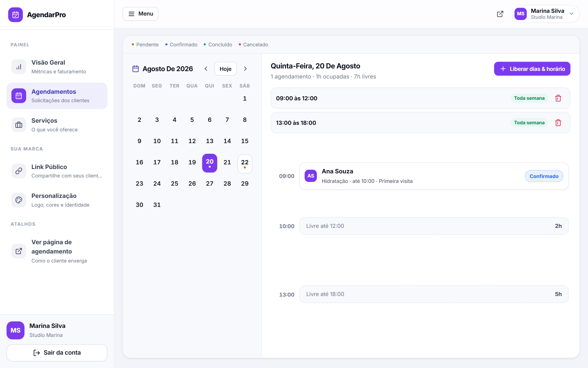The width and height of the screenshot is (588, 368).
Task: Click Sair da conta button
Action: coord(57,353)
